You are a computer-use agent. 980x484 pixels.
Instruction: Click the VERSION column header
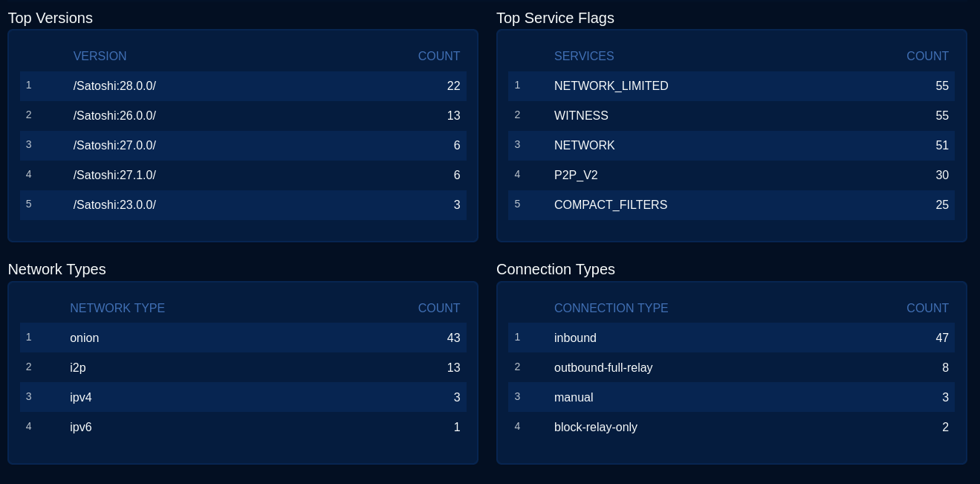pos(100,57)
